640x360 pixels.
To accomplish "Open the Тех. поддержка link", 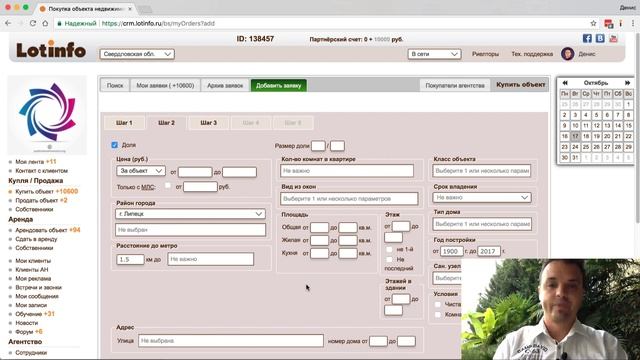I will tap(532, 54).
